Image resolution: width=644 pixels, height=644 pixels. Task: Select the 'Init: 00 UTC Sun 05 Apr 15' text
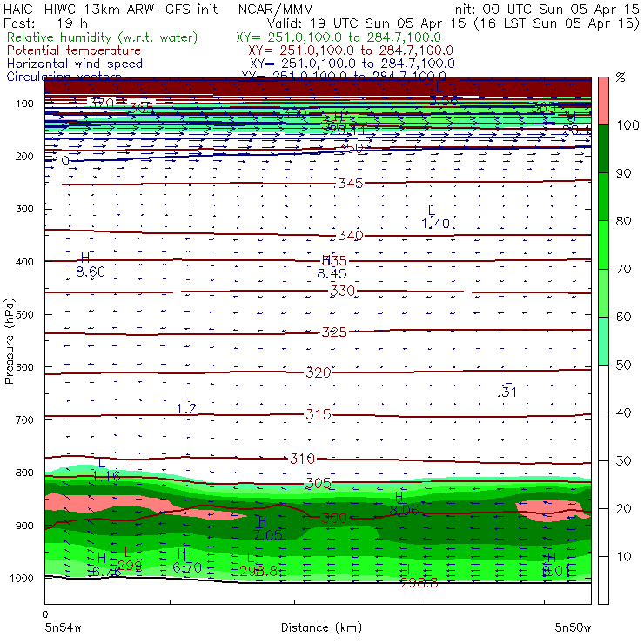coord(545,9)
